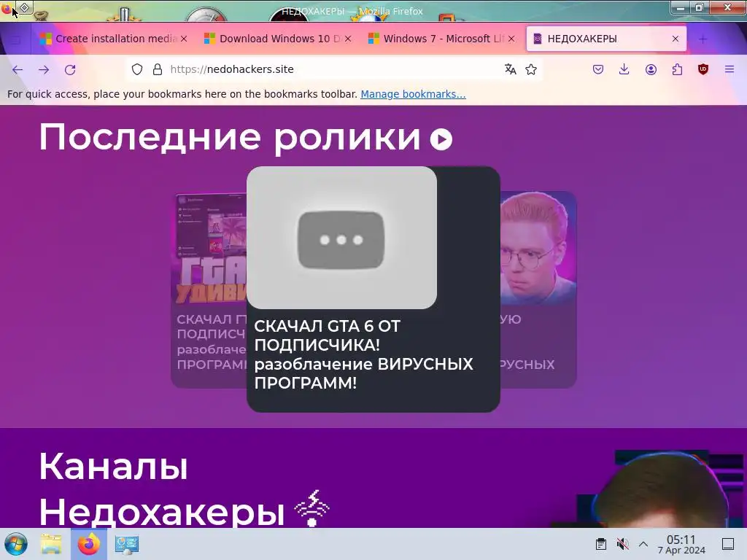
Task: Click the window menu icon in title bar
Action: [25, 7]
